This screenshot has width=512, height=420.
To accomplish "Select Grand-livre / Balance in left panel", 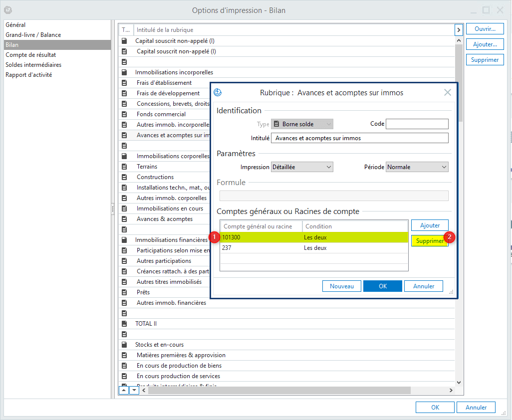I will point(33,35).
